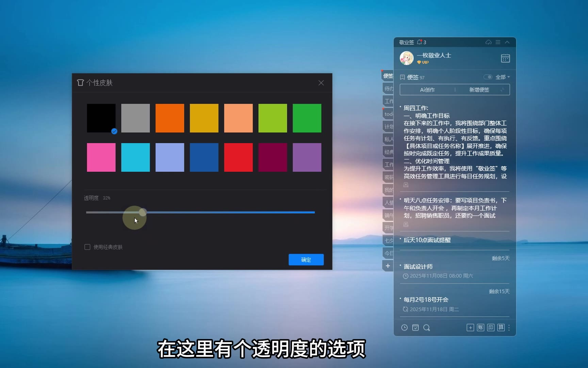
Task: Open the clock icon in 敬业签 bottom bar
Action: coord(404,327)
